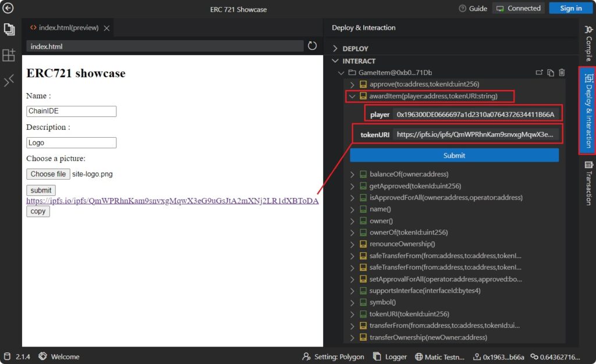Image resolution: width=596 pixels, height=364 pixels.
Task: Open the Guide help
Action: [473, 8]
